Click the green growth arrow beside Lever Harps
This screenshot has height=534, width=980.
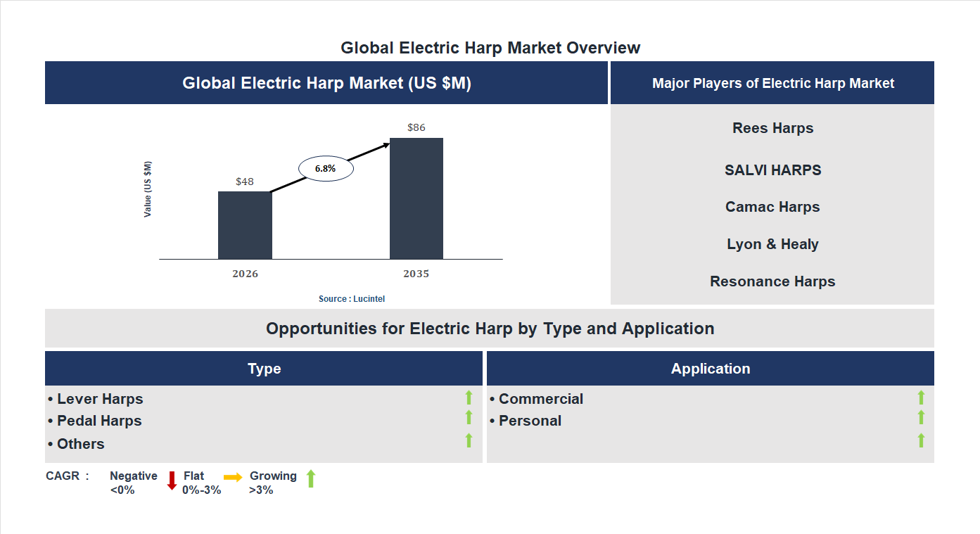469,398
